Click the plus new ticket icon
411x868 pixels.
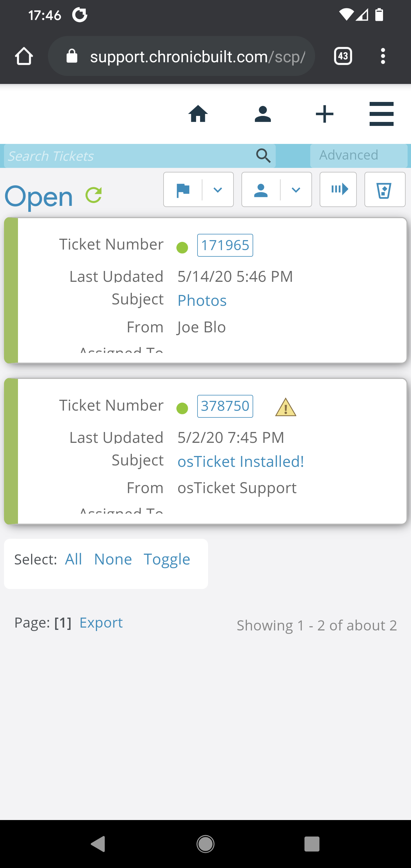325,114
